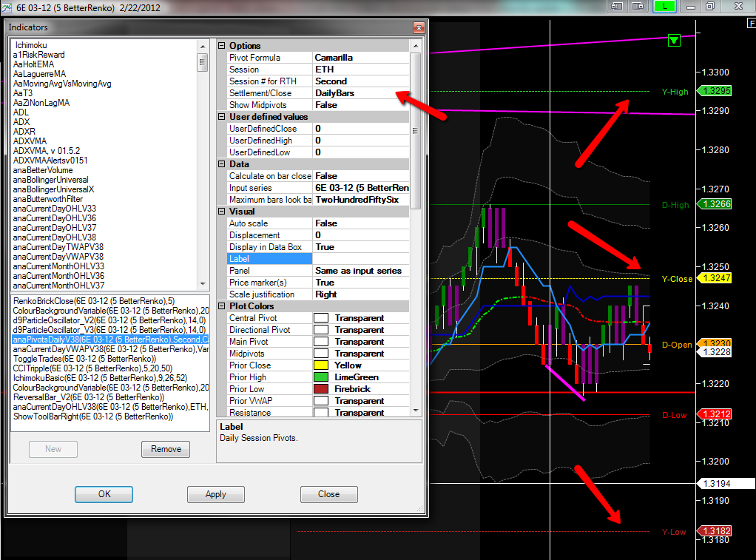The width and height of the screenshot is (756, 560).
Task: Click the chart app icon in title bar
Action: point(7,7)
